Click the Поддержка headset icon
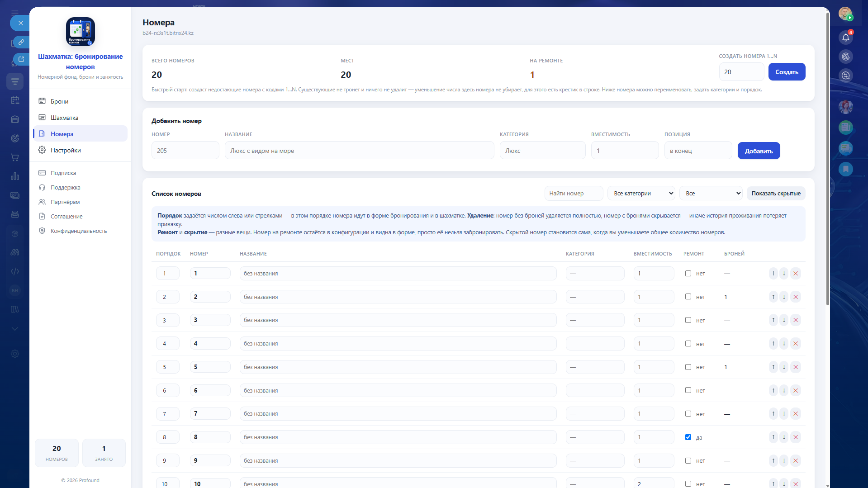 42,187
